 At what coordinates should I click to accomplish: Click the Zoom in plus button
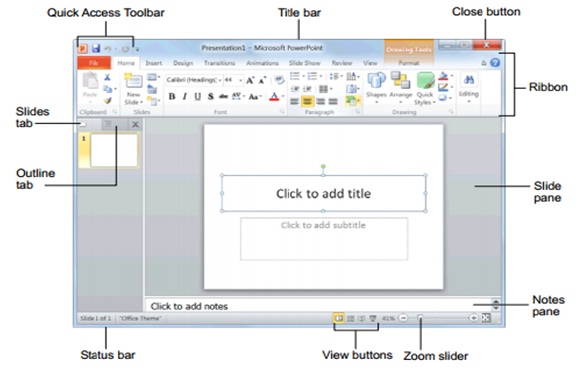(x=473, y=318)
